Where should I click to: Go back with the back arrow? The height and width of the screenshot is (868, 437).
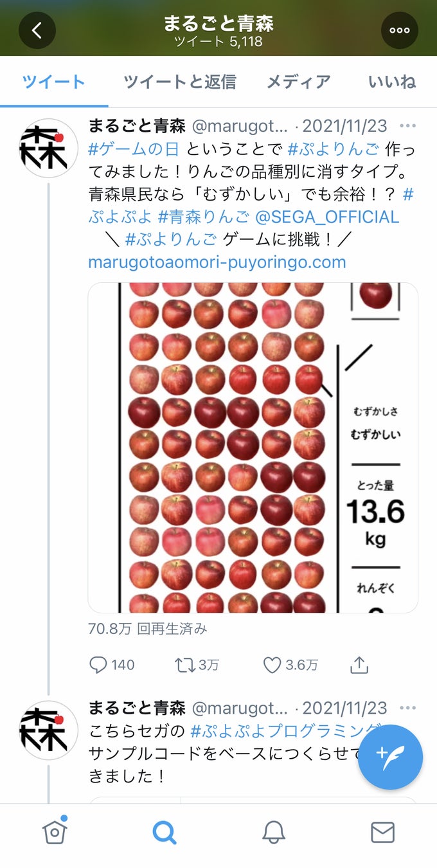point(37,29)
